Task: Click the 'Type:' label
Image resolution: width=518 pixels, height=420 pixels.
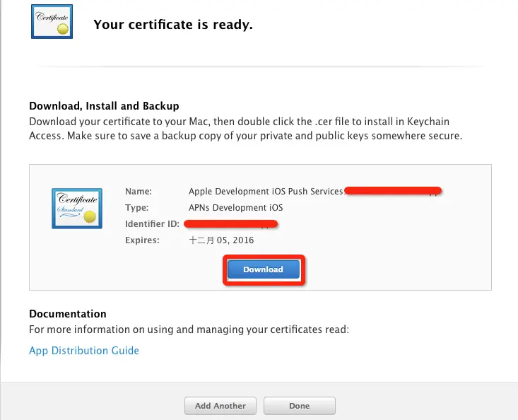Action: tap(137, 207)
